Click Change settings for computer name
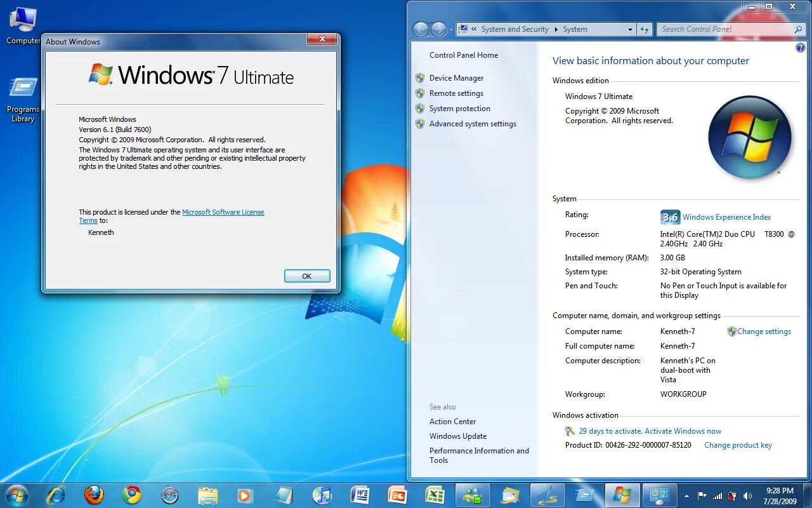812x508 pixels. tap(764, 331)
